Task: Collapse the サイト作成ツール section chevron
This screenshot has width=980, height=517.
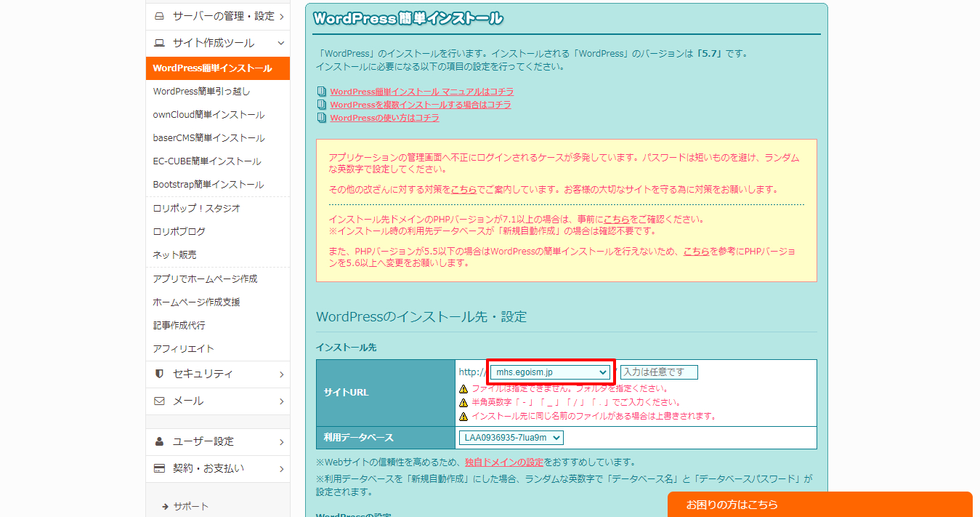Action: (279, 43)
